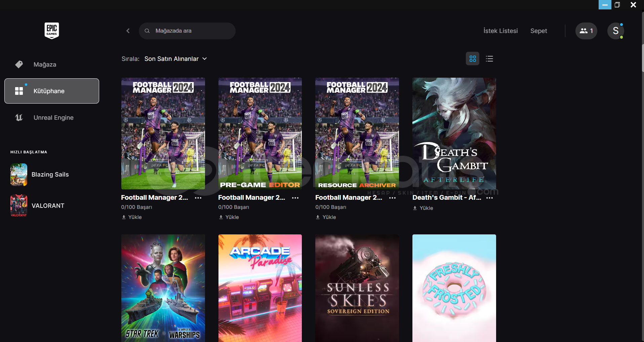The height and width of the screenshot is (342, 644).
Task: Open Football Manager Pre-Game Editor cover
Action: (x=260, y=134)
